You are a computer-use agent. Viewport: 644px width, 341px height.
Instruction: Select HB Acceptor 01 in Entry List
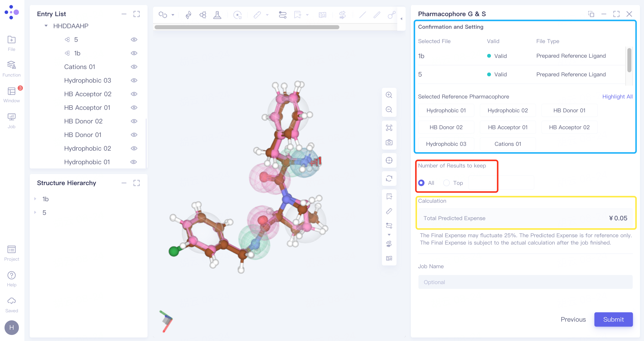click(x=87, y=108)
